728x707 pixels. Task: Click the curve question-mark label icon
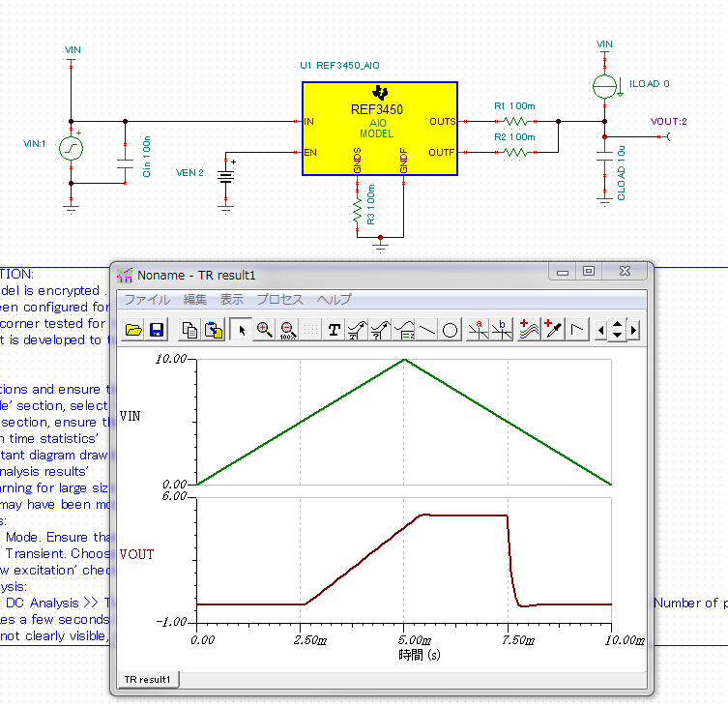tap(381, 330)
